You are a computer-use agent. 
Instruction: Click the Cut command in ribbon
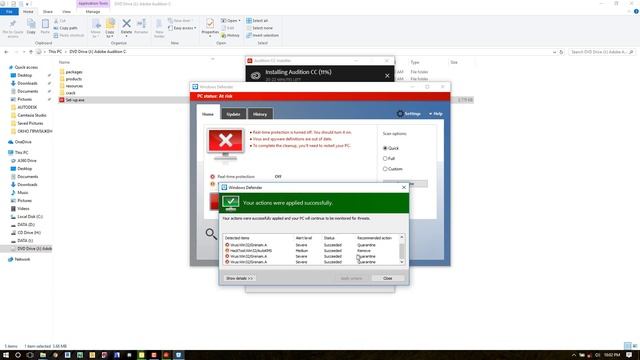click(60, 21)
